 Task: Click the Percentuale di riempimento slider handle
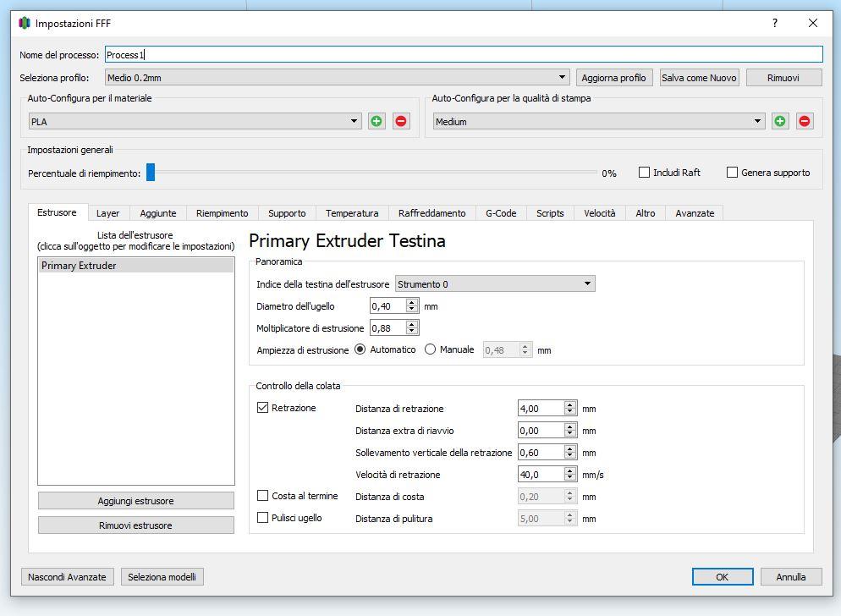[x=151, y=173]
